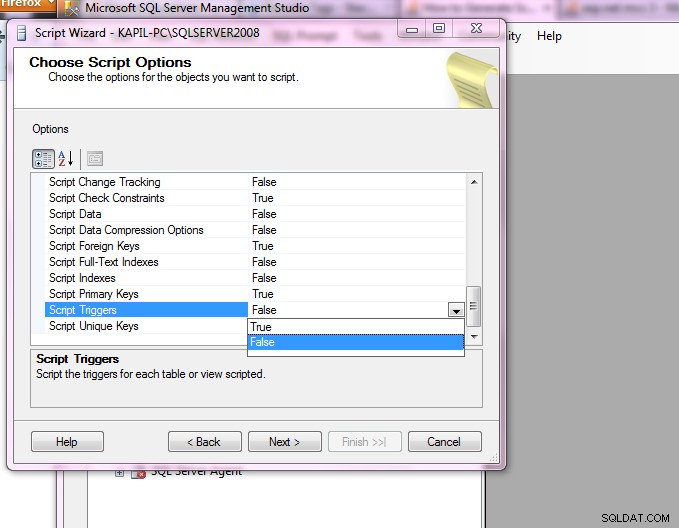Expand the SQL Server Agent tree node
Viewport: 679px width, 528px height.
pos(120,473)
